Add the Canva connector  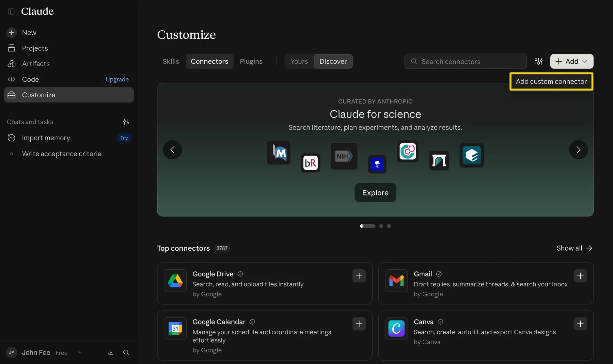pyautogui.click(x=580, y=324)
